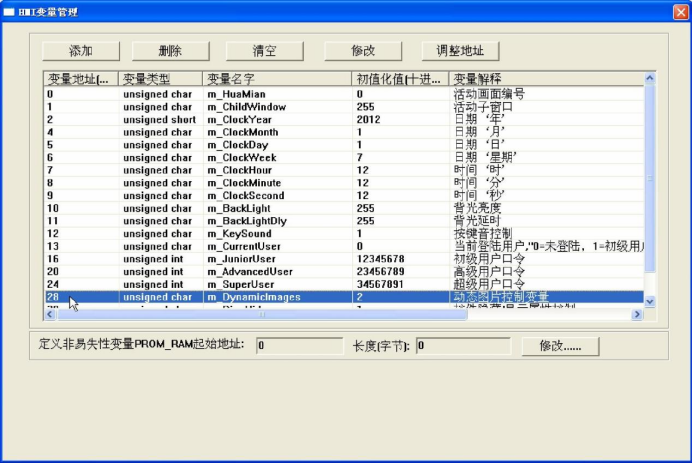The width and height of the screenshot is (692, 464).
Task: Select the m_KeySound row
Action: click(344, 234)
